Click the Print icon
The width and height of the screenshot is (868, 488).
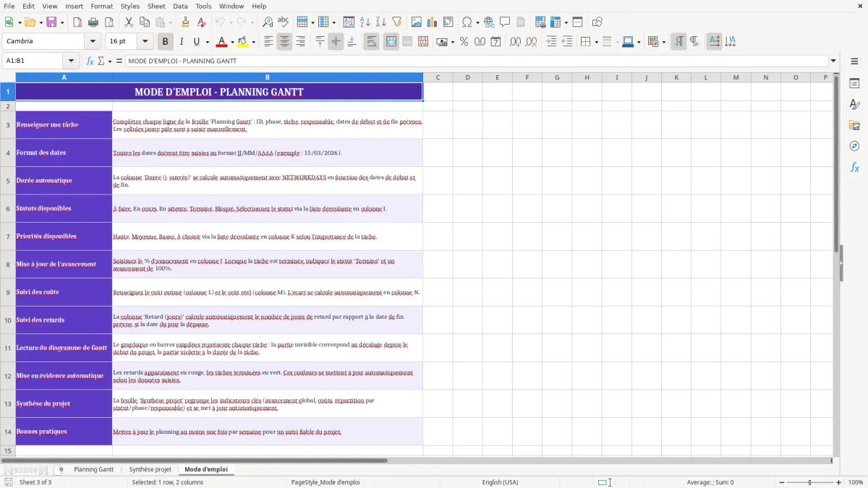pos(93,22)
